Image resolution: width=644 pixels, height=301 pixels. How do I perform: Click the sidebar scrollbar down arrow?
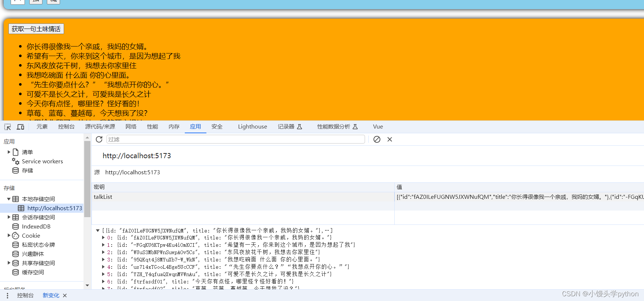click(87, 285)
